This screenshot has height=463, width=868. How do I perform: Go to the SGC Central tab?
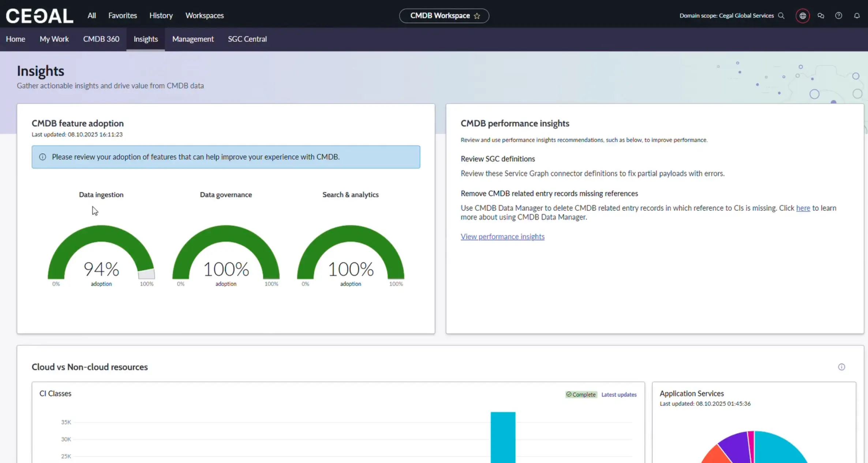click(x=247, y=39)
